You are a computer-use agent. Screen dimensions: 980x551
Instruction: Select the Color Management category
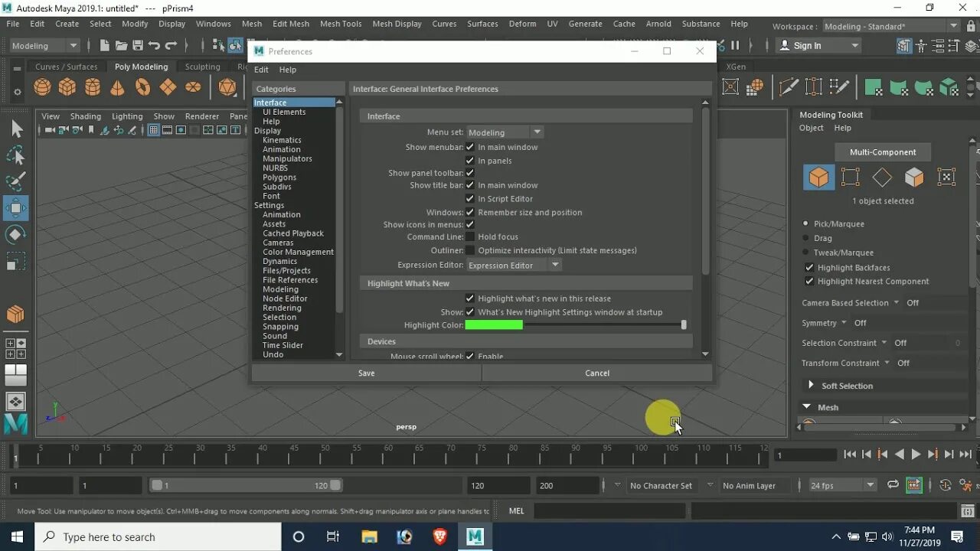[298, 252]
